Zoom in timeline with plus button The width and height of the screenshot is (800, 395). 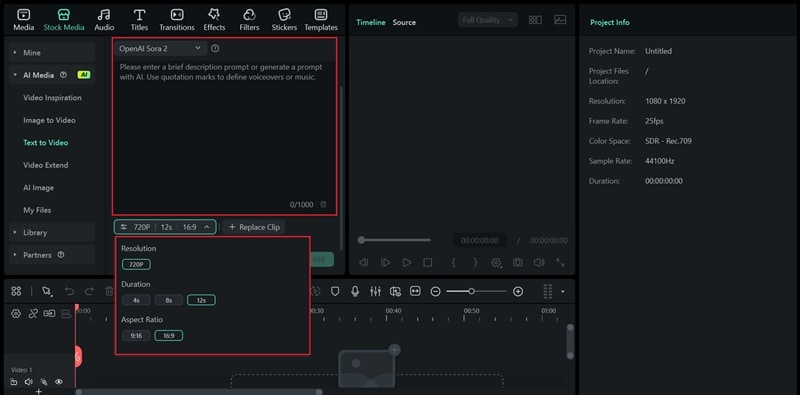[518, 291]
